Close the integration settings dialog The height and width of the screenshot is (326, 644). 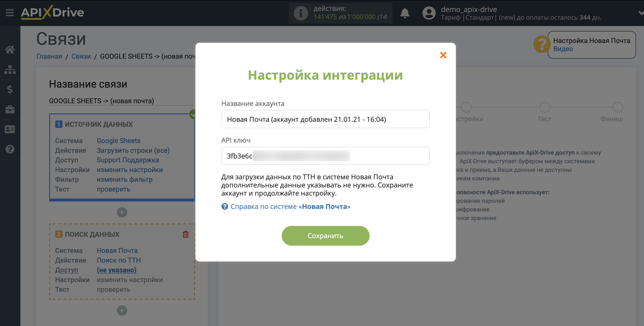443,55
